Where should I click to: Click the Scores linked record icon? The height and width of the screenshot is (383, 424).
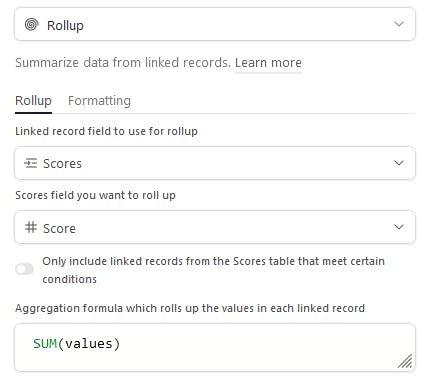(x=30, y=163)
